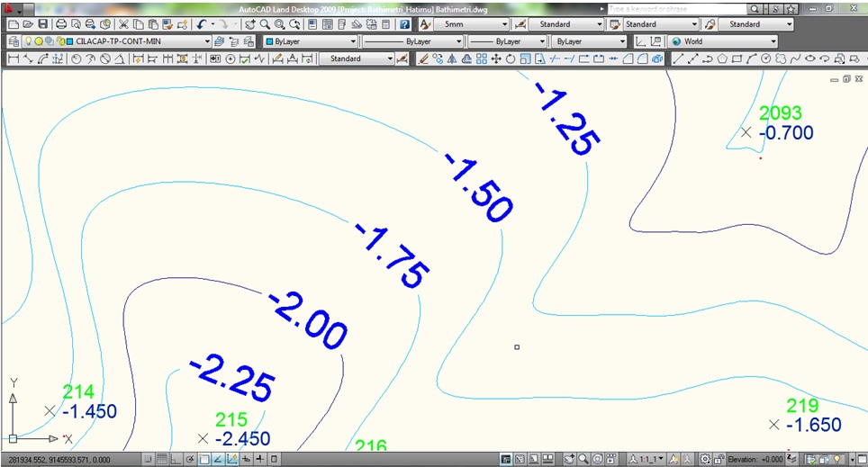Toggle Polar tracking in status bar
Screen dimensions: 868x467
(x=189, y=459)
